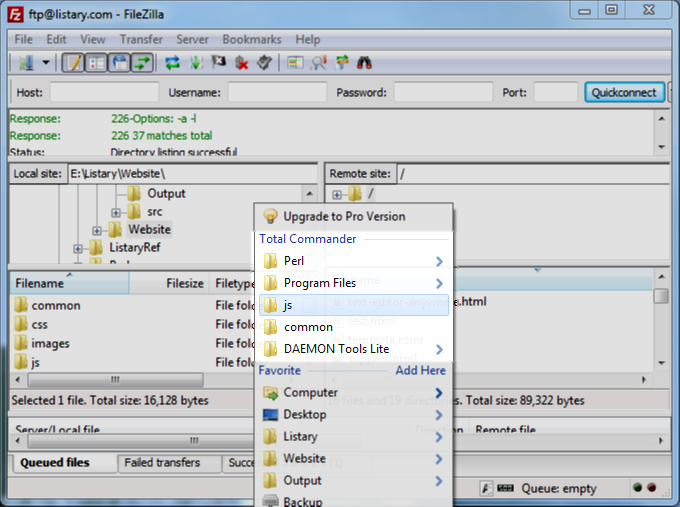The height and width of the screenshot is (507, 680).
Task: Choose js folder in the popup menu
Action: [353, 305]
